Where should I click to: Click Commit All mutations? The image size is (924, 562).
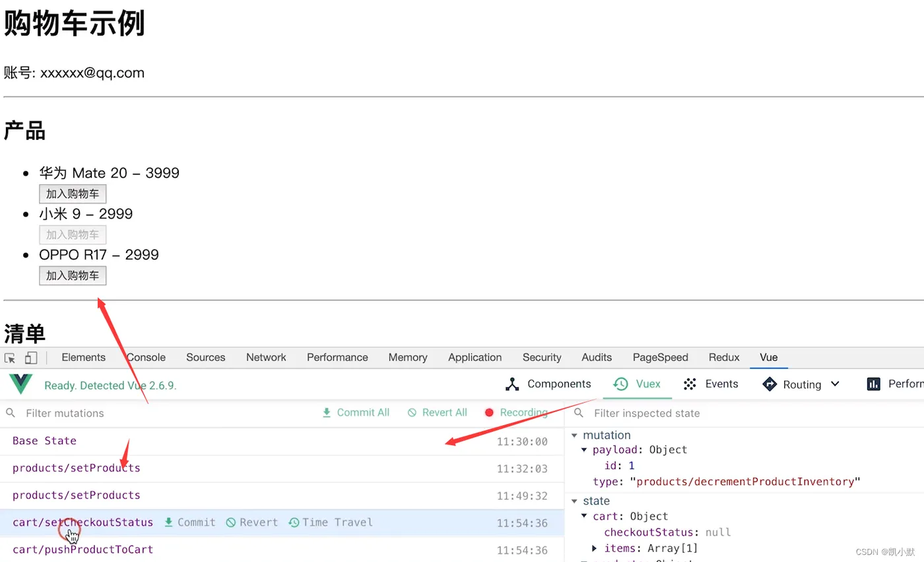point(356,413)
